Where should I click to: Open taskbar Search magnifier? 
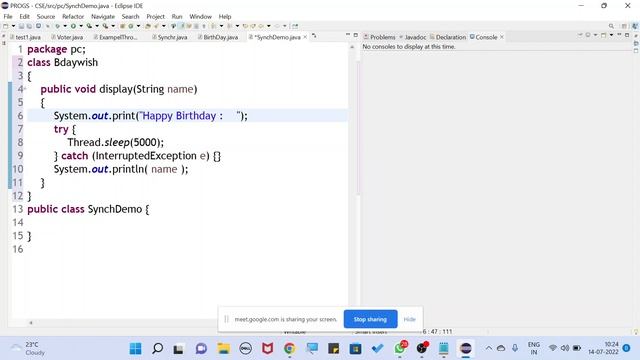(158, 349)
